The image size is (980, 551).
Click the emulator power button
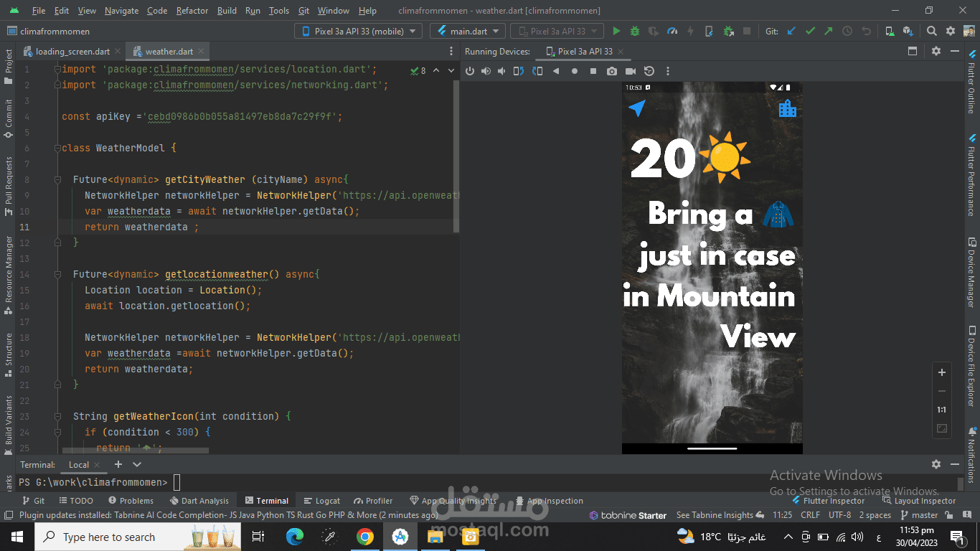pyautogui.click(x=470, y=71)
